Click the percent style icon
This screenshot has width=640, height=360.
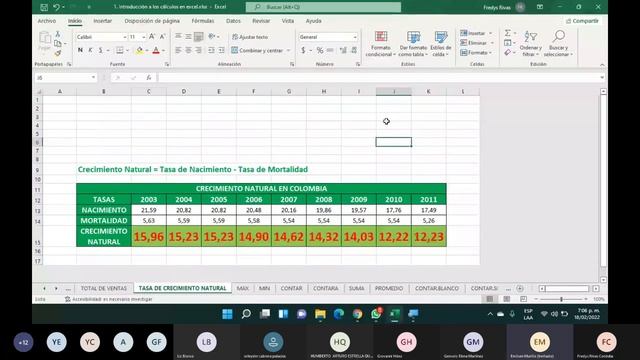tap(320, 50)
